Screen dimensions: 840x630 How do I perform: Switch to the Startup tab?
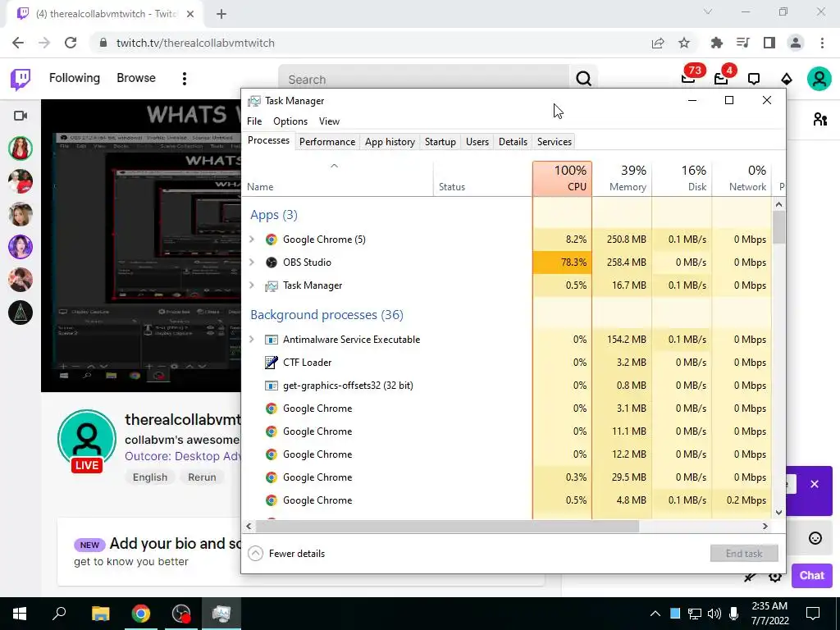tap(441, 141)
